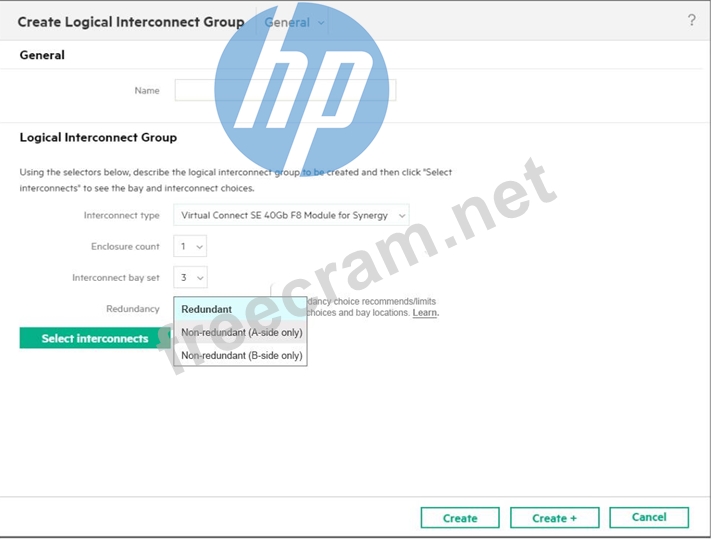Click the Cancel button
Screen dimensions: 713x539
[x=649, y=517]
